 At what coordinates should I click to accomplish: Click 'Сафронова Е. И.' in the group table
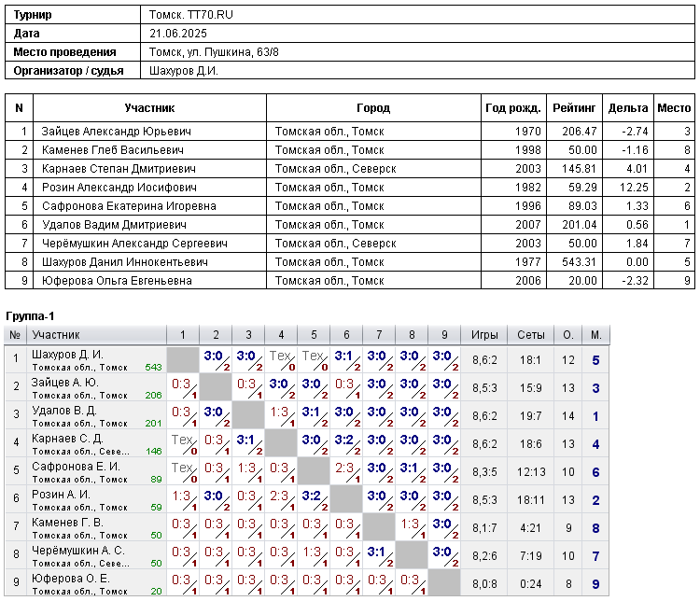(76, 467)
